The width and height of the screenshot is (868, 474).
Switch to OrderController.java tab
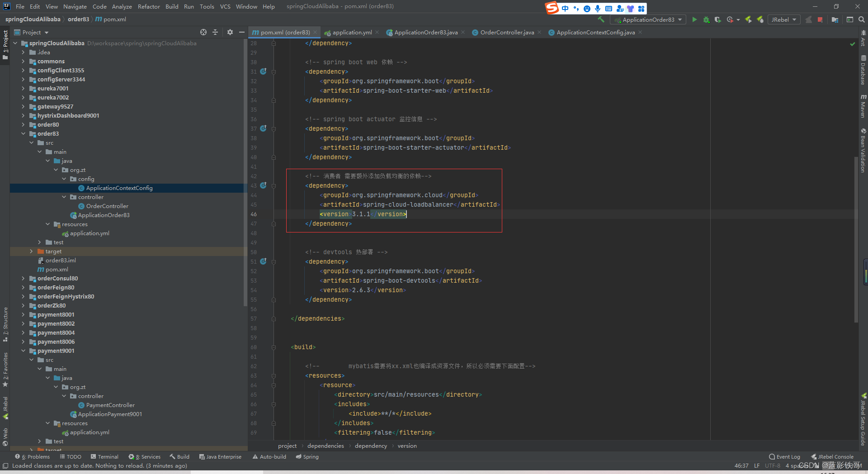507,32
